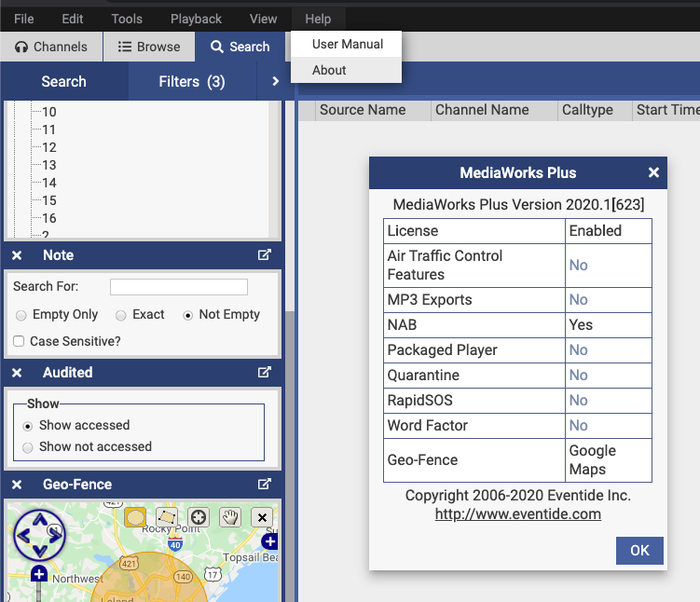
Task: Clear geo-fence with the map X button
Action: tap(262, 517)
